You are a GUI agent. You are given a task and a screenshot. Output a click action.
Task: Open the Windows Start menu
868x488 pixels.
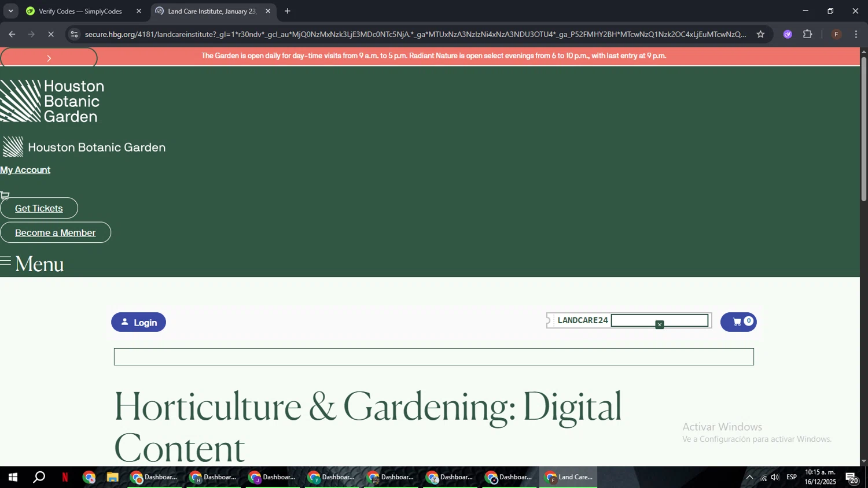tap(13, 478)
